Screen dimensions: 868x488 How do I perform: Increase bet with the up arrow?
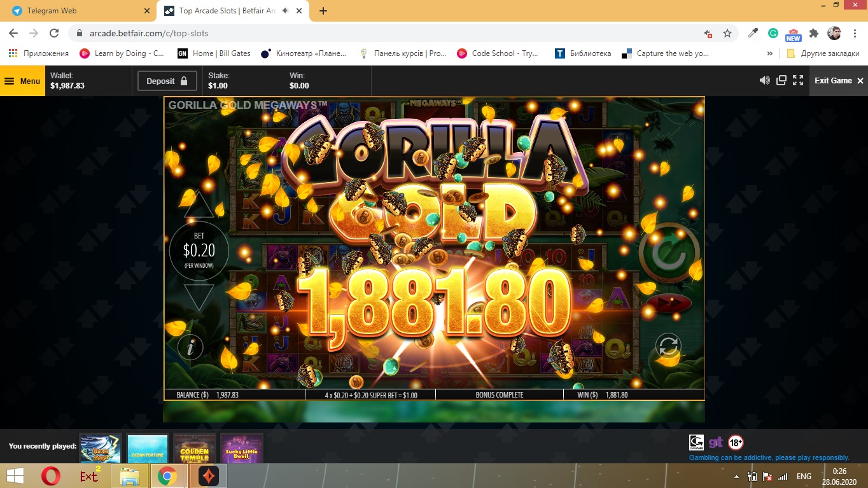point(199,205)
